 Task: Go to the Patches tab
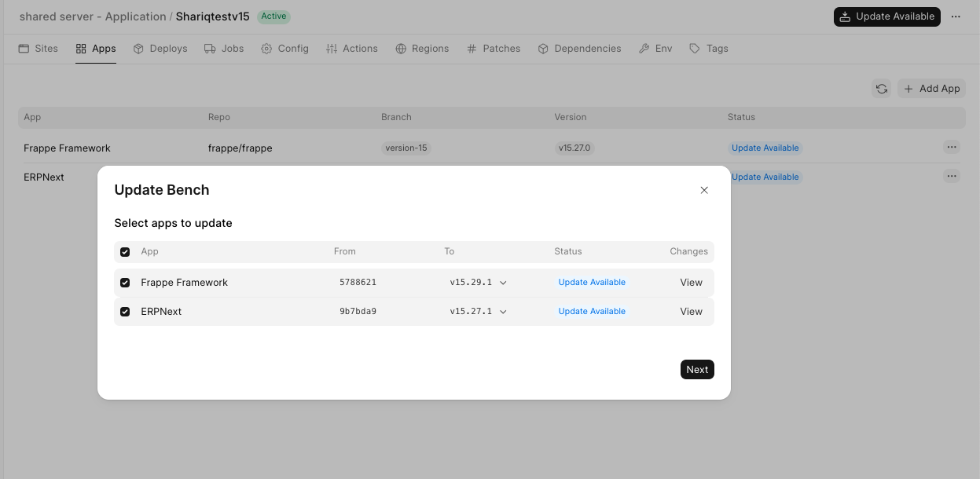(x=494, y=49)
